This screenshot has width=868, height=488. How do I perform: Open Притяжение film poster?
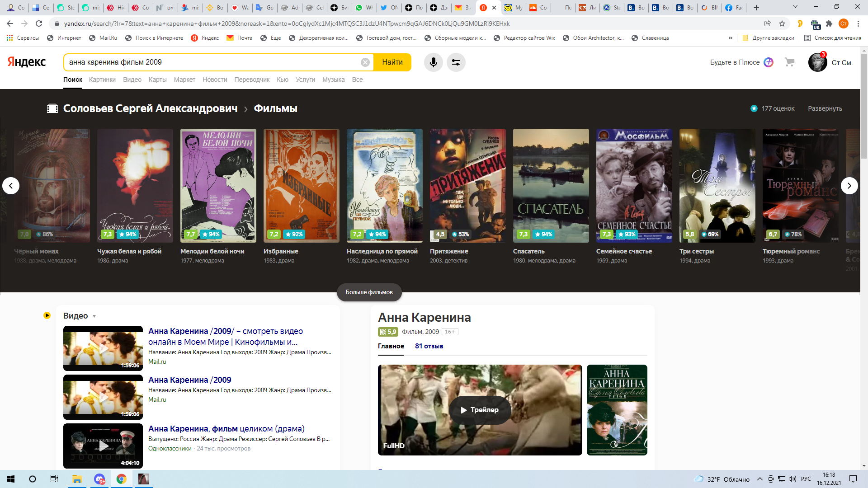click(468, 186)
